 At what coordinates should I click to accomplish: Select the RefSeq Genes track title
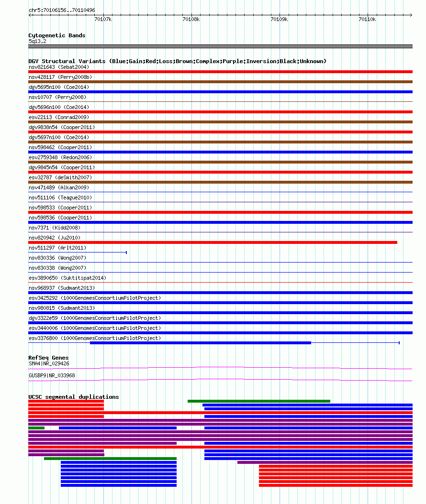pyautogui.click(x=49, y=358)
